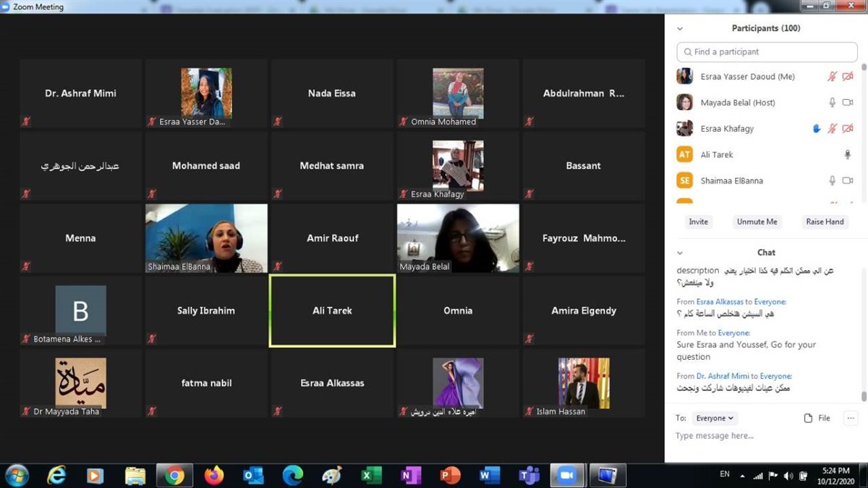
Task: Click the Find a participant search field
Action: (767, 52)
